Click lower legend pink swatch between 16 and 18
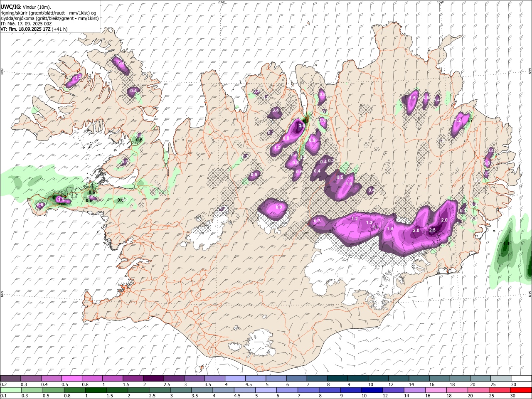This screenshot has width=532, height=399. click(436, 390)
